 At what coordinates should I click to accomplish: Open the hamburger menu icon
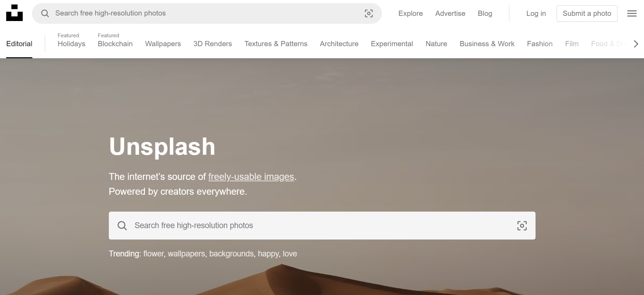(632, 13)
